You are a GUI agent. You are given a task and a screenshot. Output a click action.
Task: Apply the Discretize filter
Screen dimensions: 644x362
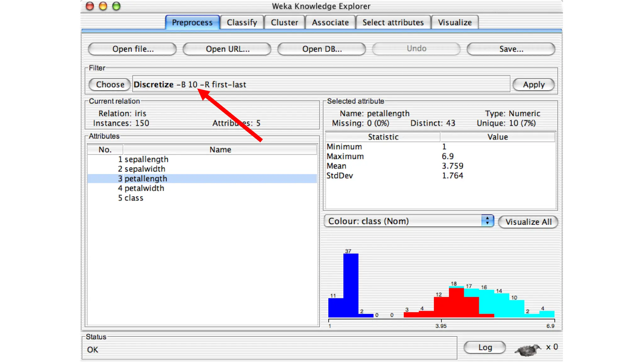click(x=533, y=85)
